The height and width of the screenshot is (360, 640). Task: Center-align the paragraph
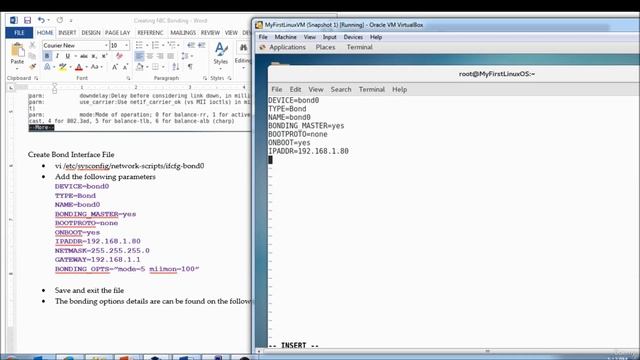150,56
